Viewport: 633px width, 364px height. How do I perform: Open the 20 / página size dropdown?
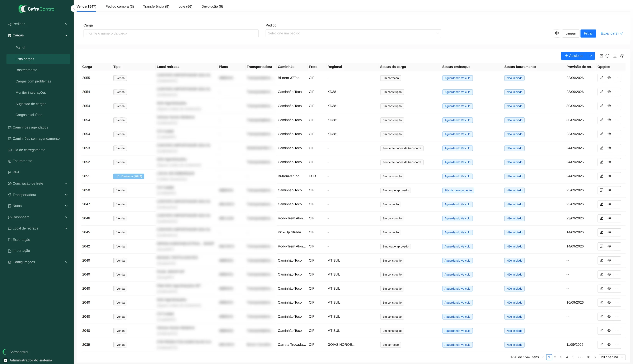(x=612, y=357)
